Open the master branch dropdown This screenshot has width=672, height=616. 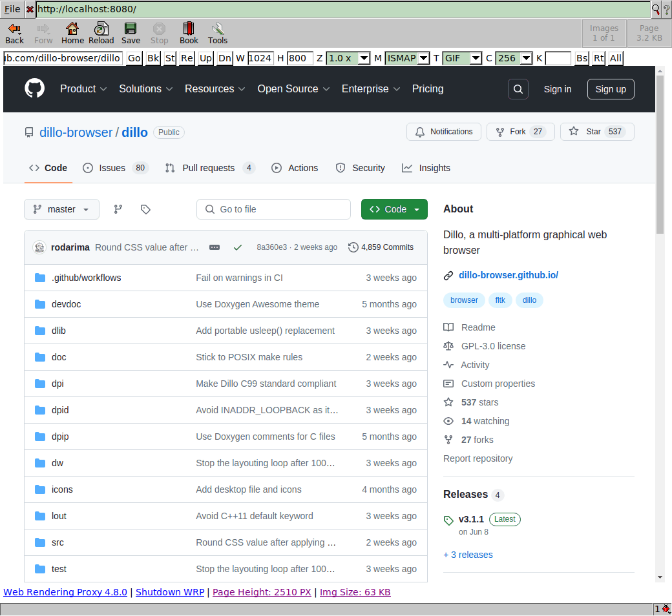[x=62, y=209]
